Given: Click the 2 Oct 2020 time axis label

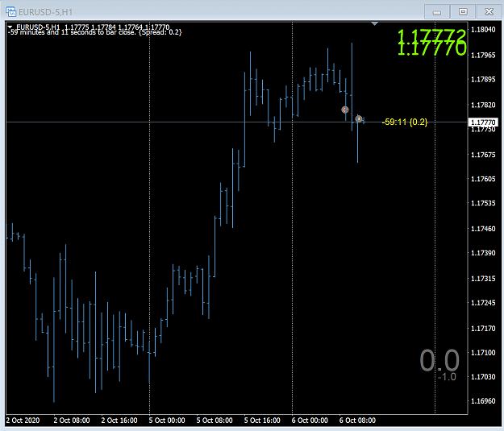Looking at the screenshot, I should coord(23,421).
